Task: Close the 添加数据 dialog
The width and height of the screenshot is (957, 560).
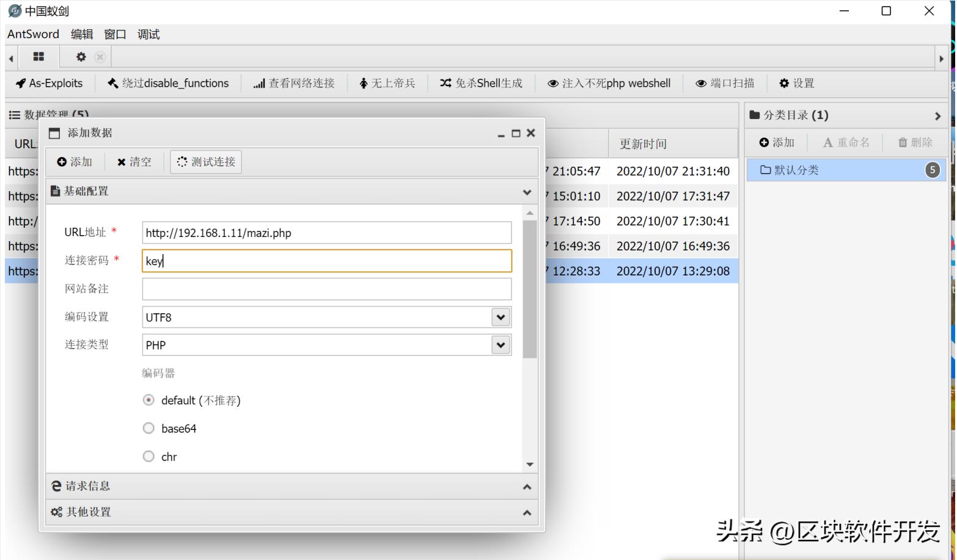Action: (x=530, y=133)
